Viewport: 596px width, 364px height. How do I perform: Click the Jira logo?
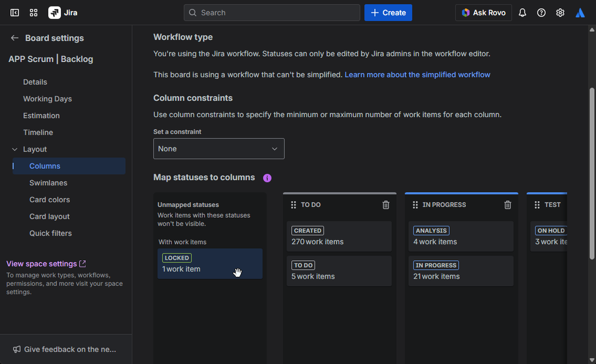(x=63, y=13)
